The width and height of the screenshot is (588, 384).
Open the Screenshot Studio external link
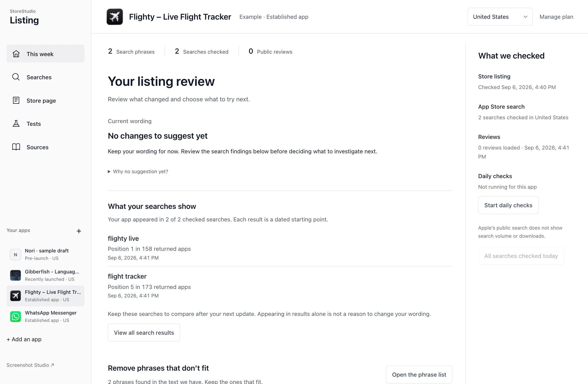tap(30, 365)
